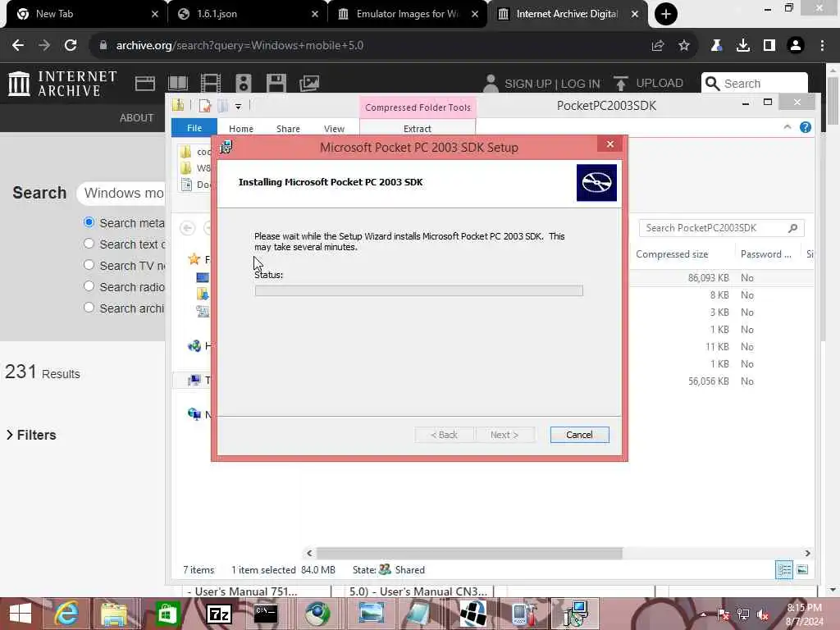
Task: Open Command Prompt from taskbar
Action: [x=266, y=614]
